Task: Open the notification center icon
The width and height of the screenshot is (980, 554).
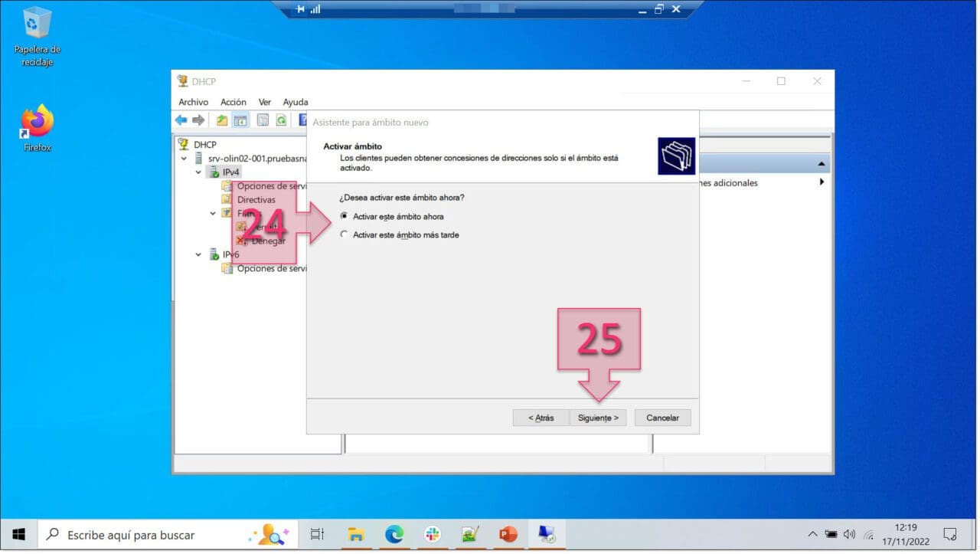Action: coord(950,534)
